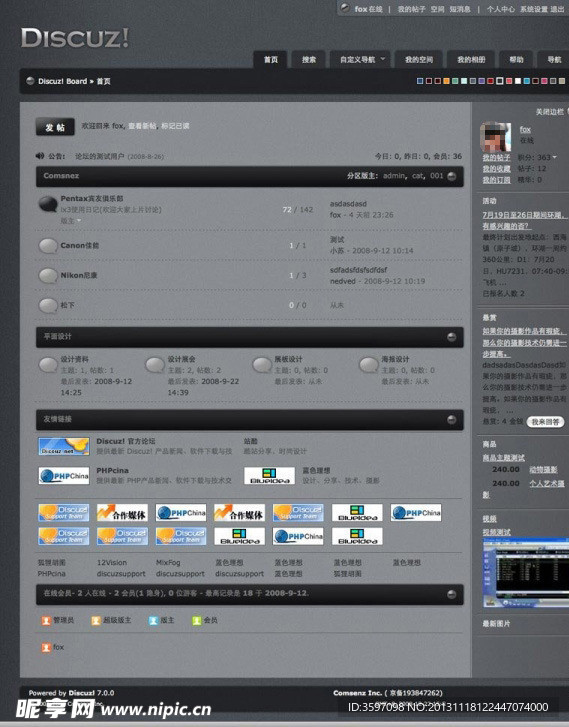Viewport: 569px width, 727px height.
Task: Click the orange 管理员 legend icon
Action: 46,620
